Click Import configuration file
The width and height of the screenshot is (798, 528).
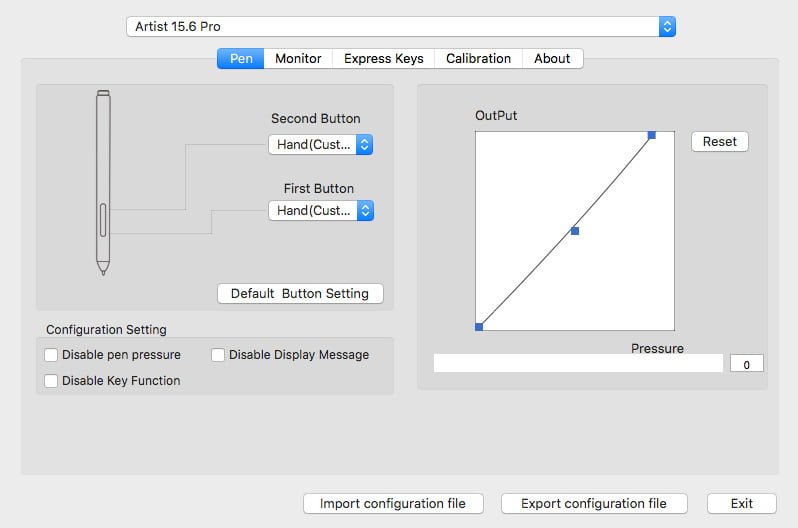393,504
